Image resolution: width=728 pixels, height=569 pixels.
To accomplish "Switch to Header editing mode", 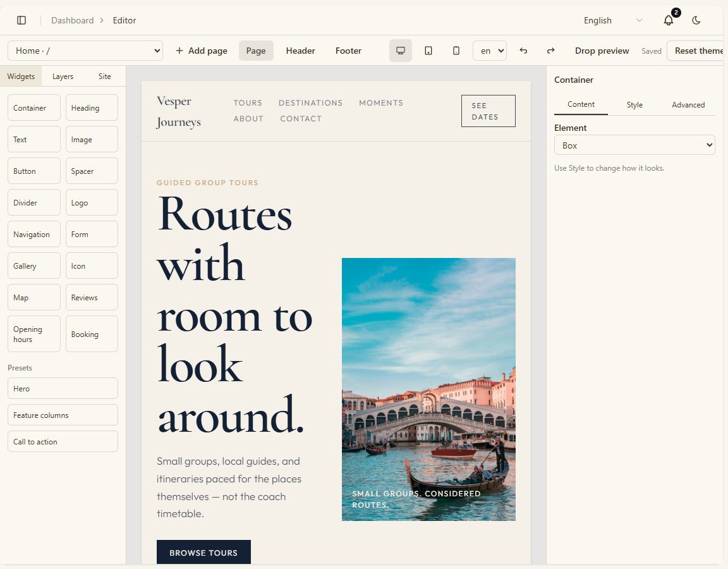I will point(300,51).
